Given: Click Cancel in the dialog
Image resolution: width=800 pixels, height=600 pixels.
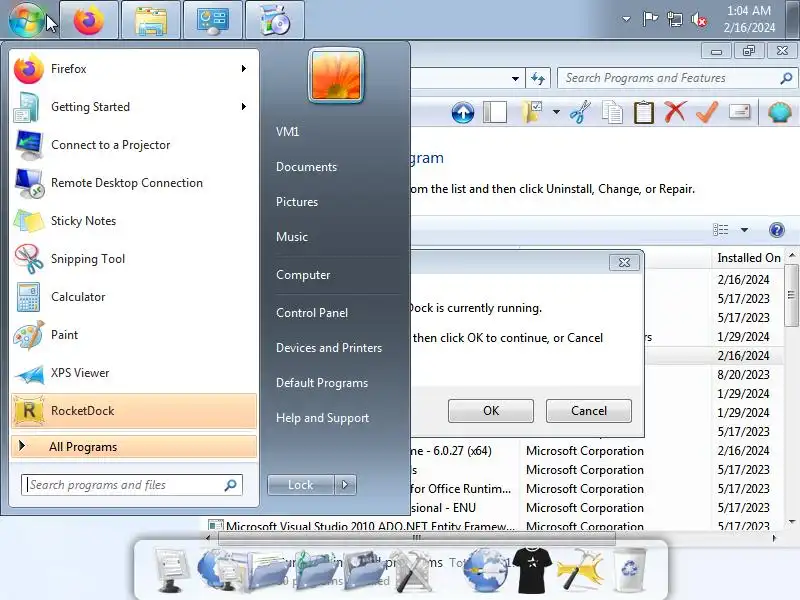Looking at the screenshot, I should coord(589,411).
